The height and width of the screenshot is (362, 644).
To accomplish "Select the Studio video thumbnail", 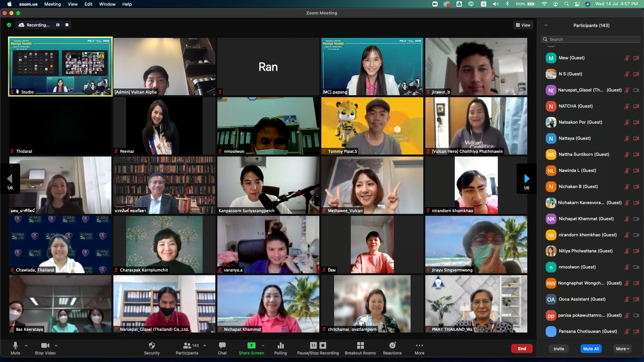I will coord(60,66).
